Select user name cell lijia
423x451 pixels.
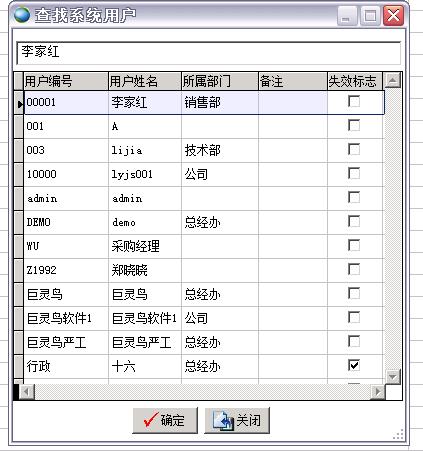pos(145,151)
